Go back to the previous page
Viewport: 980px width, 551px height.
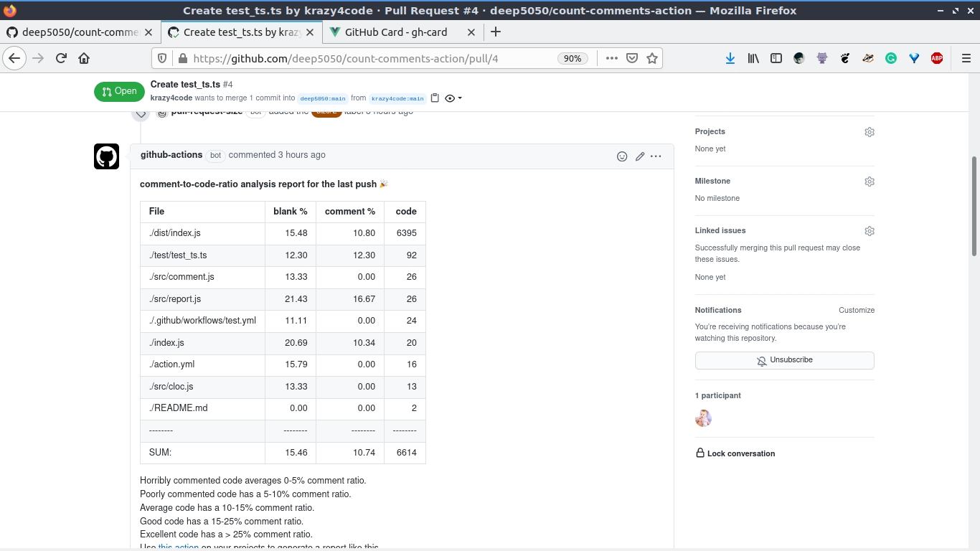(x=14, y=58)
